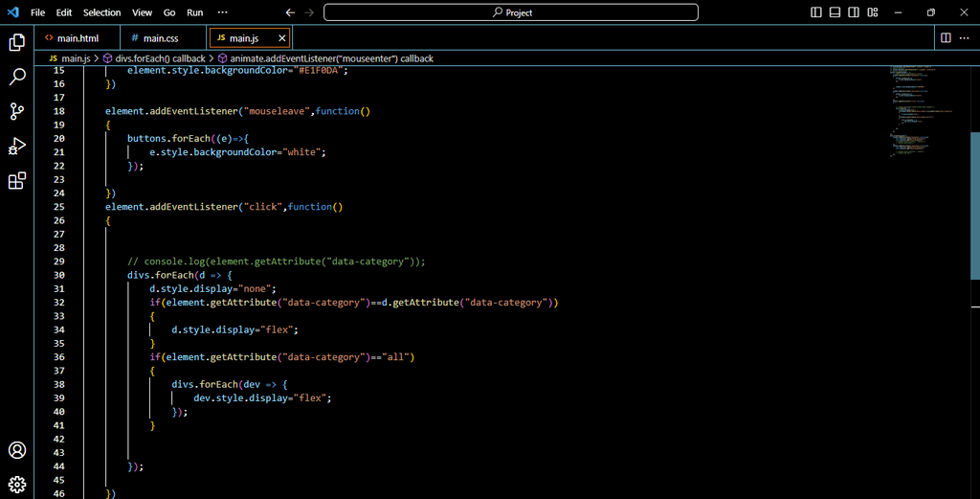This screenshot has height=499, width=980.
Task: Open the Selection menu
Action: [x=101, y=12]
